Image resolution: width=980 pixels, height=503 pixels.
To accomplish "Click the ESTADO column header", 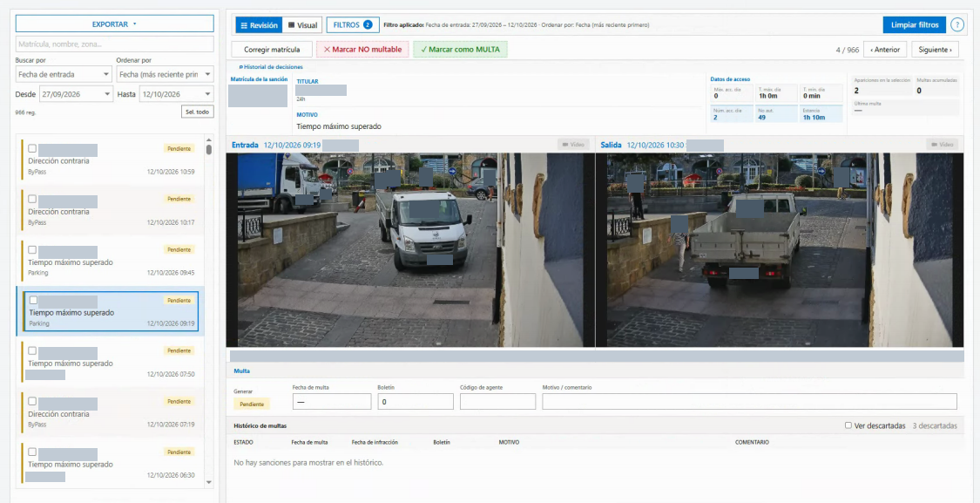I will 243,442.
